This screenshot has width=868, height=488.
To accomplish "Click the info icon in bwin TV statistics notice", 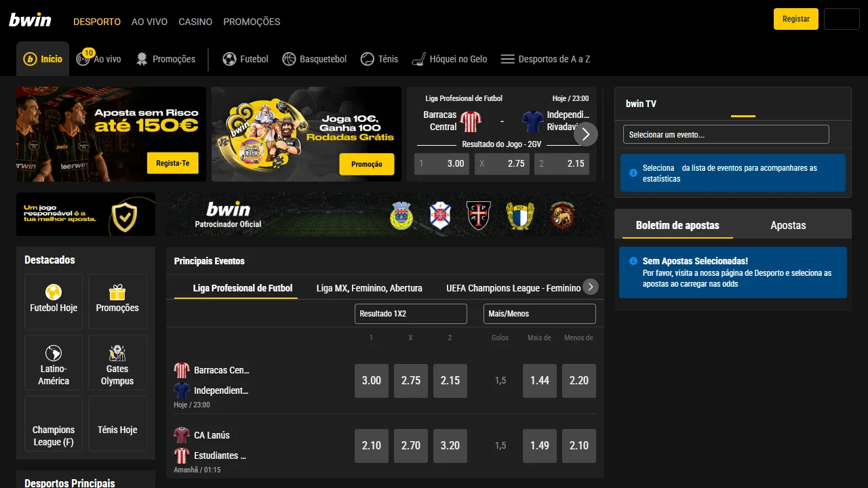I will coord(633,173).
